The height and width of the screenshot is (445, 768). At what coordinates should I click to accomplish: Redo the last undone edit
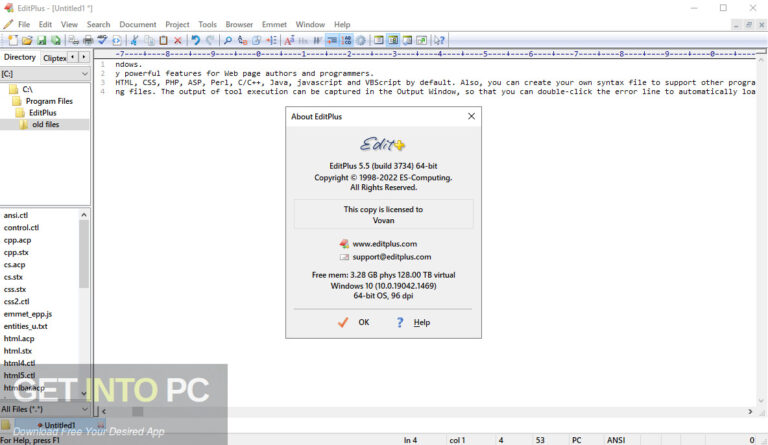pyautogui.click(x=211, y=40)
